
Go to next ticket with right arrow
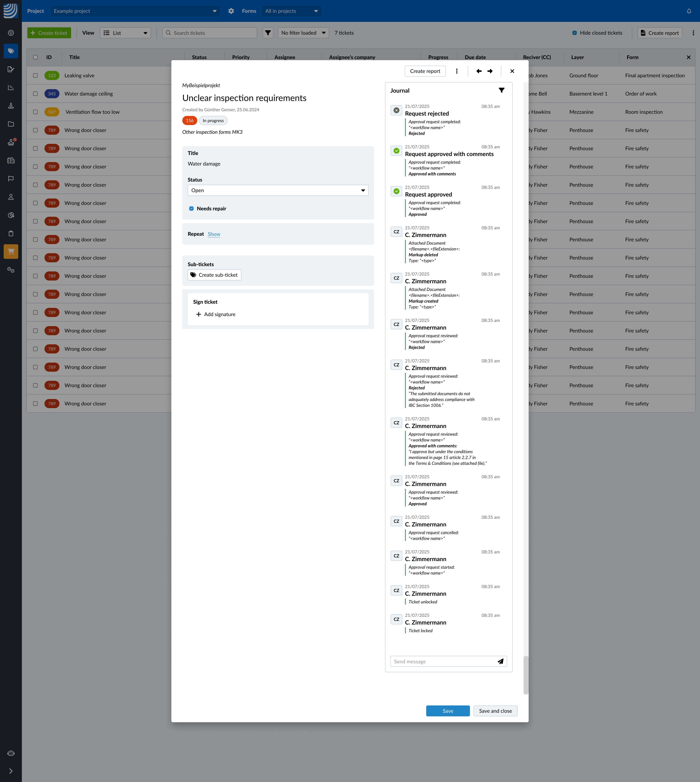[490, 71]
